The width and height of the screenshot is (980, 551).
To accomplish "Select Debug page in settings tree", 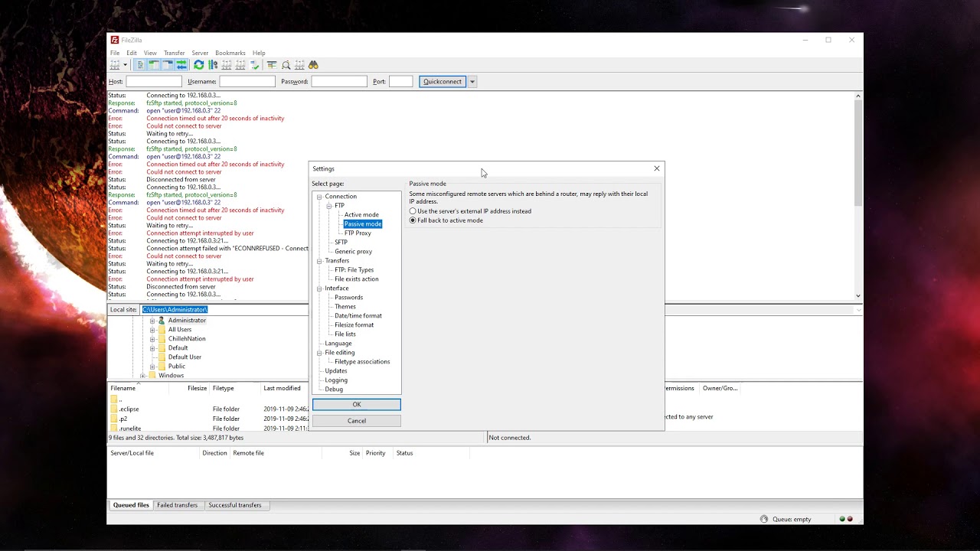I will click(334, 390).
